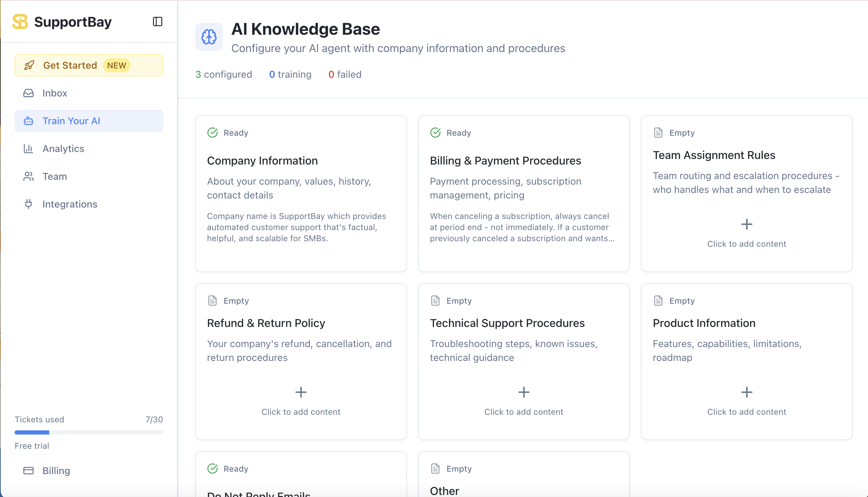Click the document icon on the Other card
The image size is (868, 497).
(435, 469)
